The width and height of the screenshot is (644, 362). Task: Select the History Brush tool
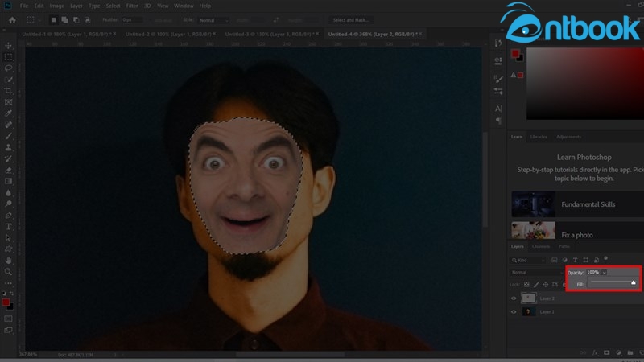pos(8,158)
